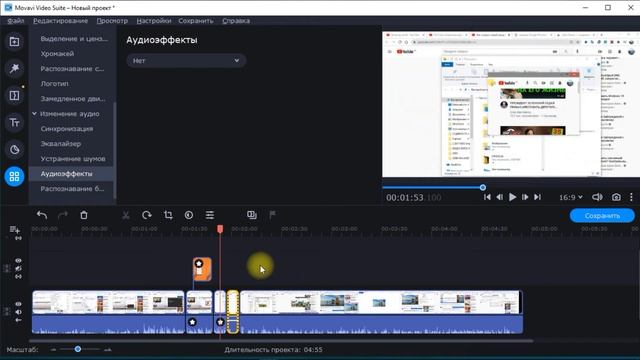Click the preview seek bar handle
Viewport: 640px width, 360px height.
[x=483, y=187]
